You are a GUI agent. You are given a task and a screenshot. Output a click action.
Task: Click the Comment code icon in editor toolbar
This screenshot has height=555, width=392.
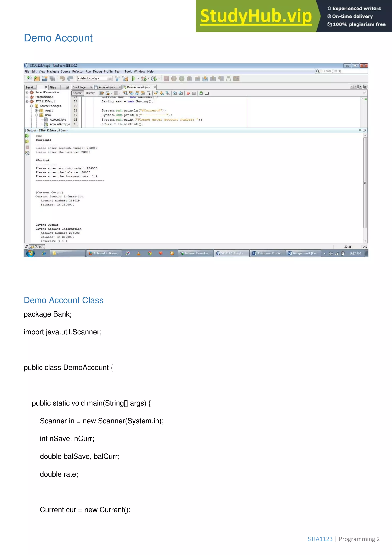pyautogui.click(x=201, y=93)
